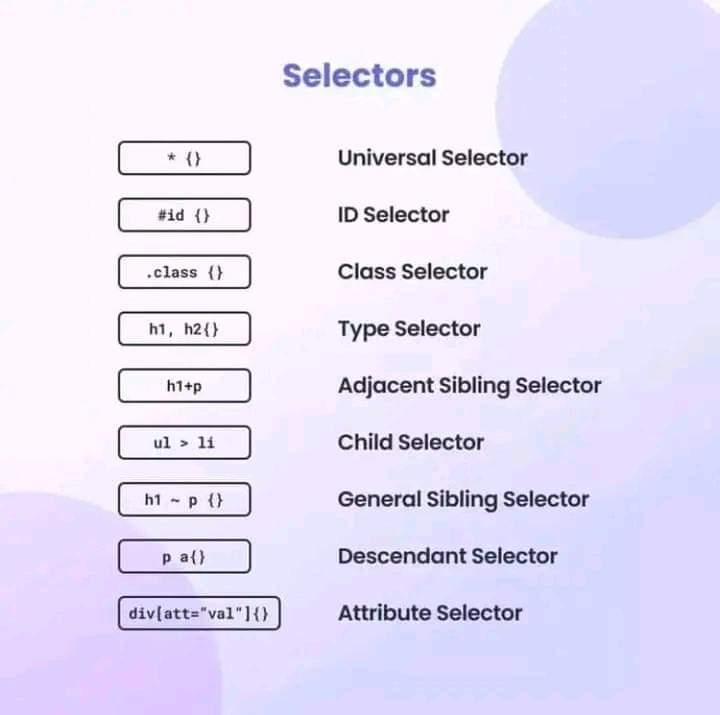Viewport: 720px width, 715px height.
Task: Select the "h1, h2{}" code box
Action: tap(185, 329)
